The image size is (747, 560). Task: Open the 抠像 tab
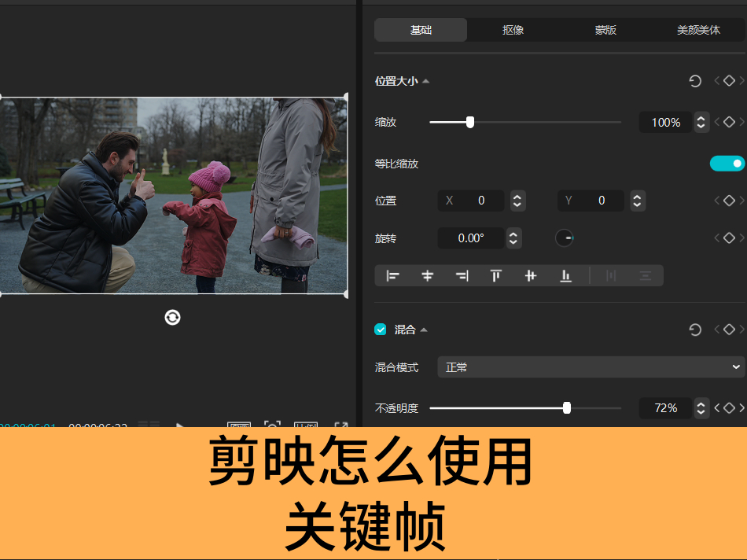click(513, 30)
